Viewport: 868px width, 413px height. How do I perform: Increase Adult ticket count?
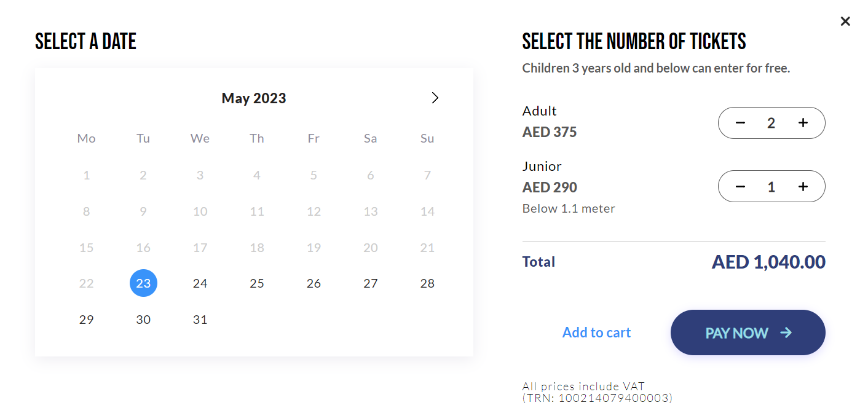(x=803, y=123)
